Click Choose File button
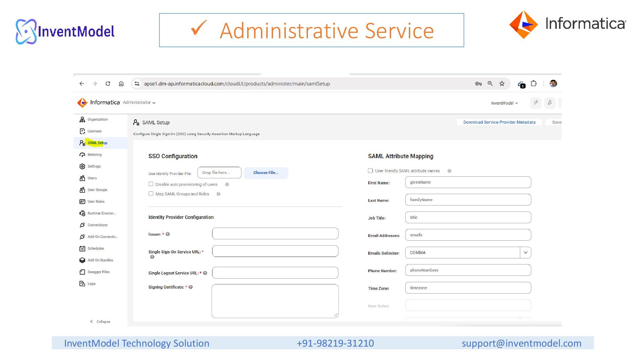The image size is (644, 362). pos(266,173)
